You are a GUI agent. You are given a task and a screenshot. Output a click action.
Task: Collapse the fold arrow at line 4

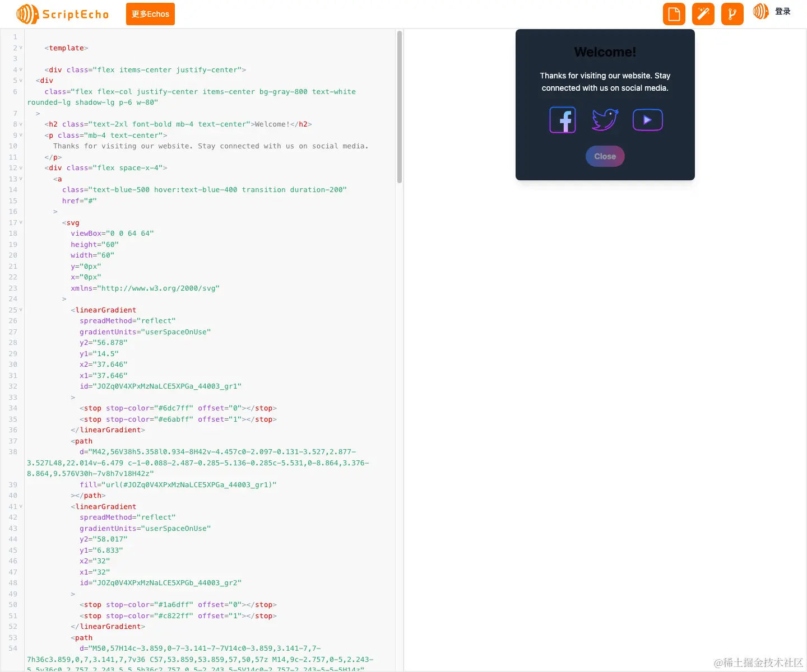point(21,69)
